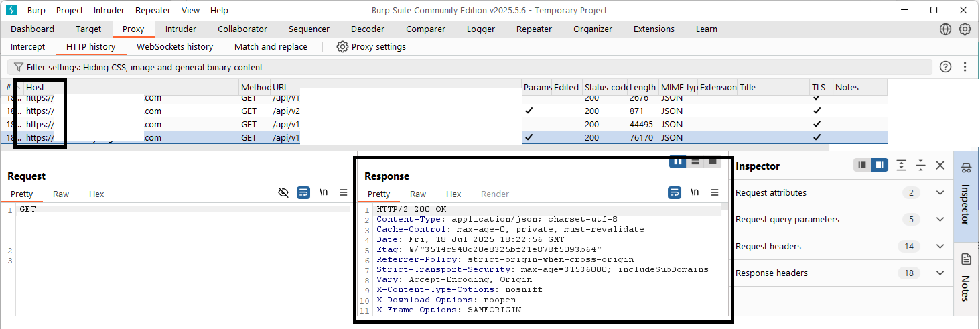Switch to the Dashboard tab
The image size is (980, 329).
(32, 29)
